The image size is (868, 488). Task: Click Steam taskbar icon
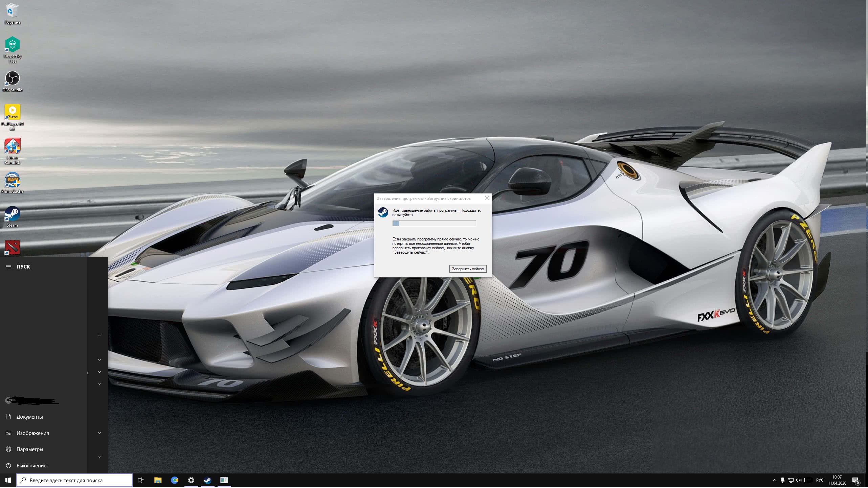(207, 480)
